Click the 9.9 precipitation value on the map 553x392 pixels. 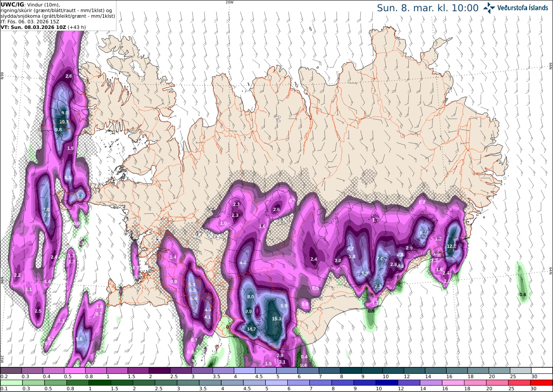tap(248, 311)
